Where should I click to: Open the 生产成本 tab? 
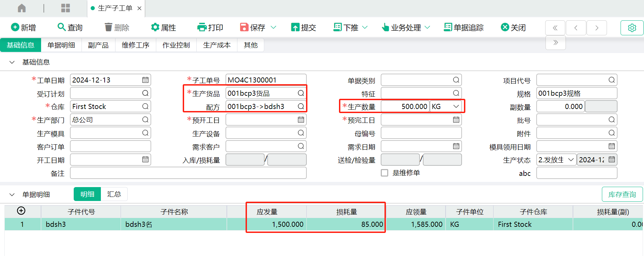[217, 45]
